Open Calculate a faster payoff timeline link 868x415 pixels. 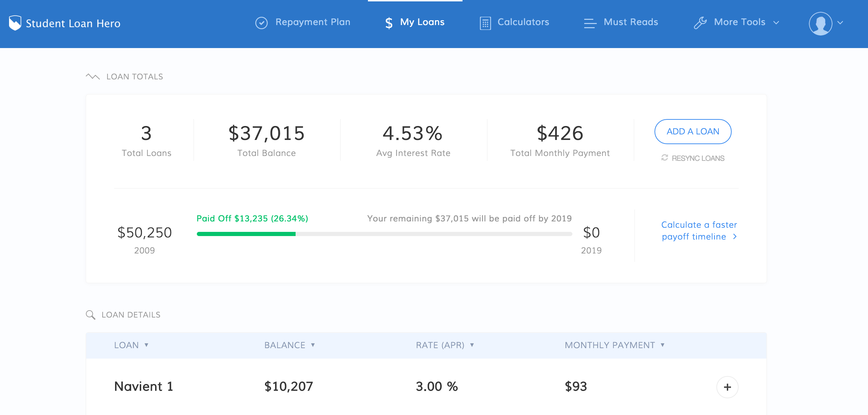[699, 230]
